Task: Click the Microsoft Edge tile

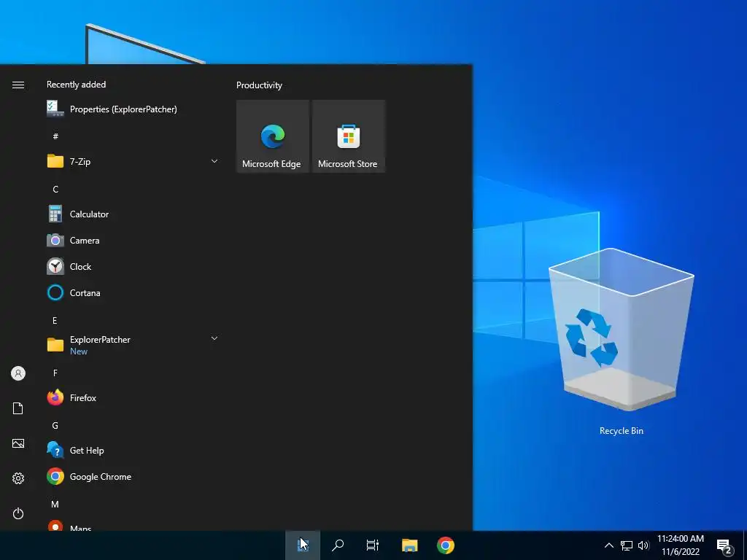Action: (x=273, y=136)
